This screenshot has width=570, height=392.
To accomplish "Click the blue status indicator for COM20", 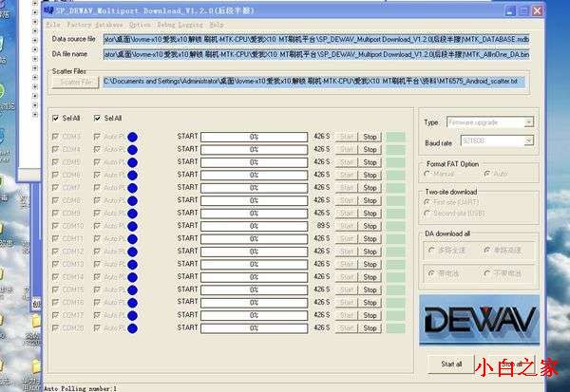I will 132,328.
